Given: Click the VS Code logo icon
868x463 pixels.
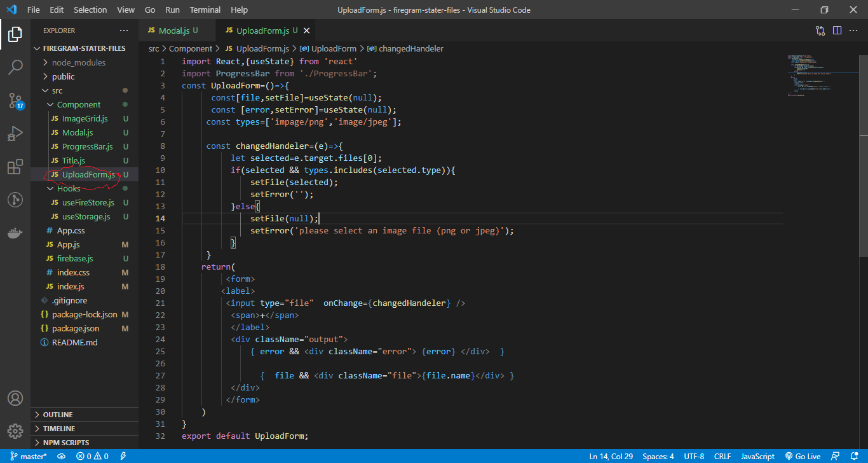Looking at the screenshot, I should tap(11, 10).
